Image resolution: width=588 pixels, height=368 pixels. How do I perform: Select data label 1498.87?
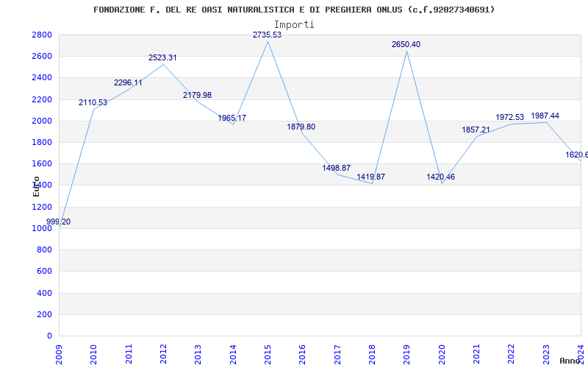(x=337, y=169)
